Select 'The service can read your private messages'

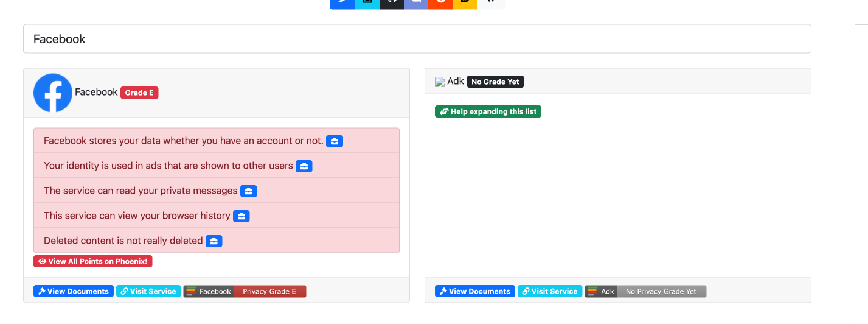(x=141, y=191)
